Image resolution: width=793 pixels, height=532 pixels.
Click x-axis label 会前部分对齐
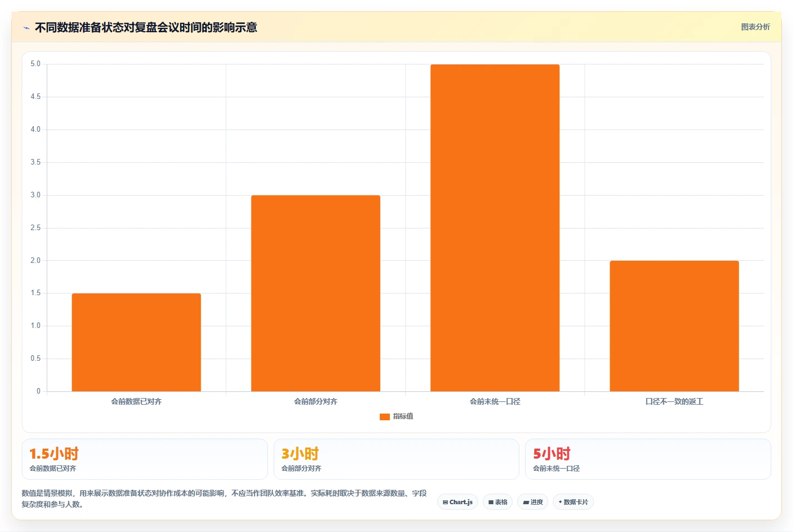point(315,401)
